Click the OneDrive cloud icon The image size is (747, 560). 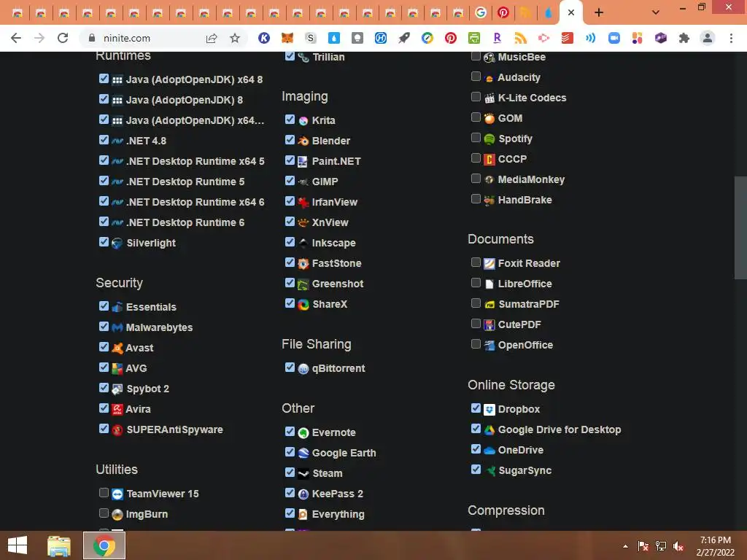[489, 451]
